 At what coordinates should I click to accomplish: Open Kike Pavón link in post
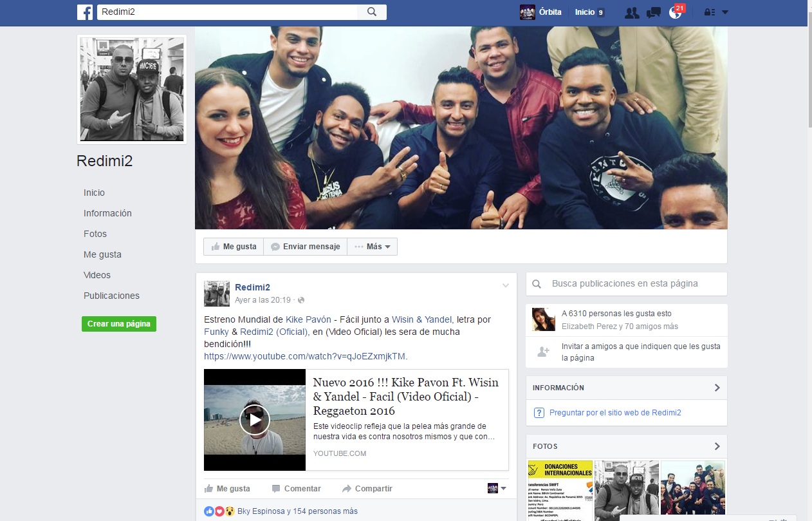pos(308,319)
